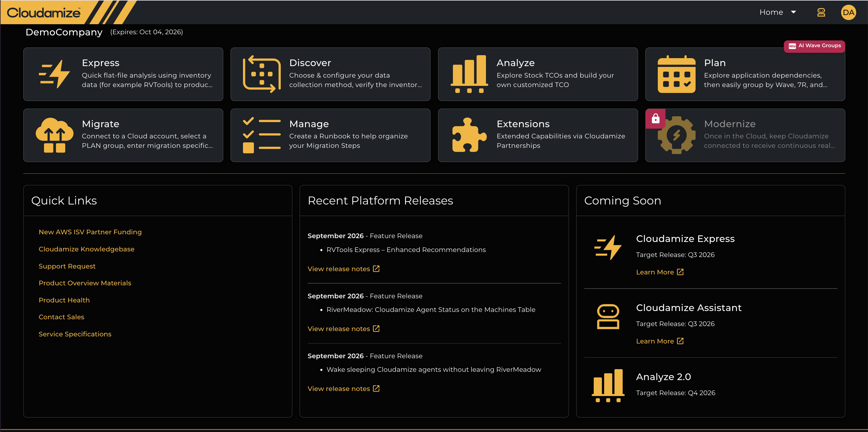Click the Migrate cloud upload icon
The height and width of the screenshot is (432, 868).
55,135
